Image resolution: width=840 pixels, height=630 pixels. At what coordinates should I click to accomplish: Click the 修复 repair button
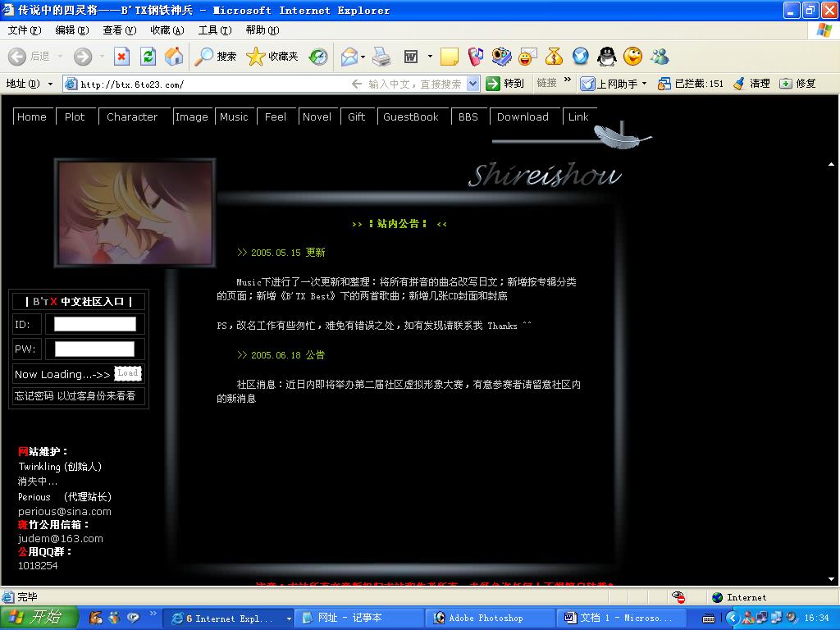point(797,84)
